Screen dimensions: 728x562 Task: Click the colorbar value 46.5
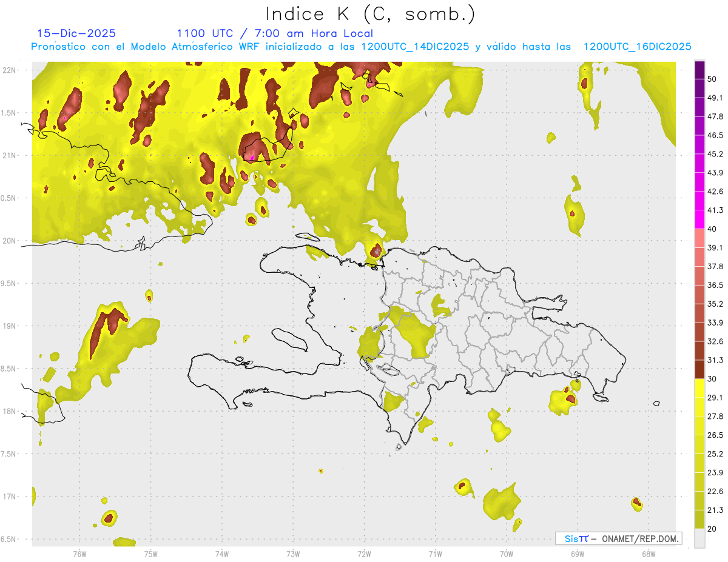click(x=715, y=135)
